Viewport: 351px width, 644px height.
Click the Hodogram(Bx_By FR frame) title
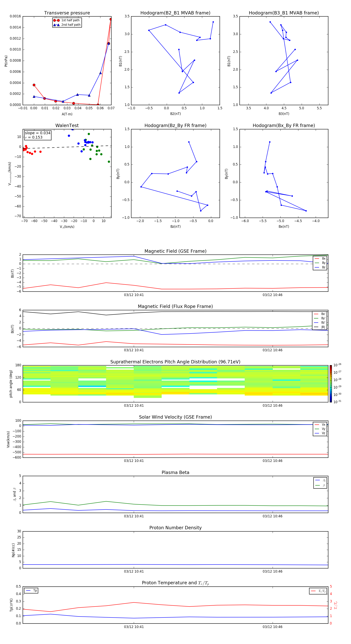284,125
